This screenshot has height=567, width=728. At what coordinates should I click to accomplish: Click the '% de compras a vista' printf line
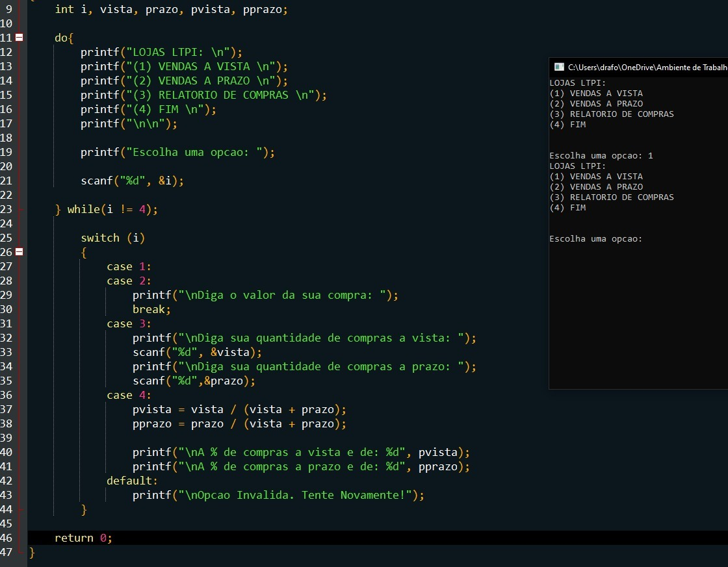tap(301, 453)
